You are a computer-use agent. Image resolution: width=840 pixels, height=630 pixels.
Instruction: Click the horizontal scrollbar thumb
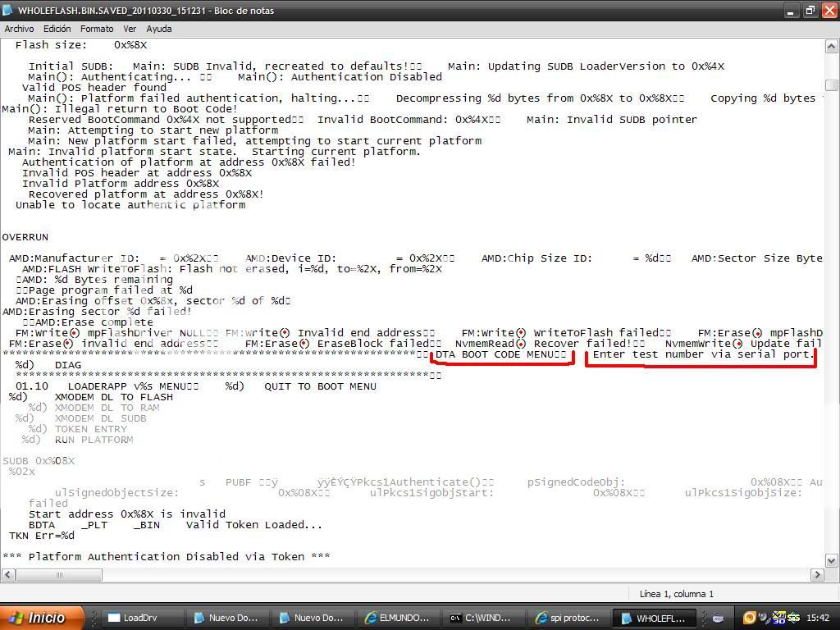(58, 575)
